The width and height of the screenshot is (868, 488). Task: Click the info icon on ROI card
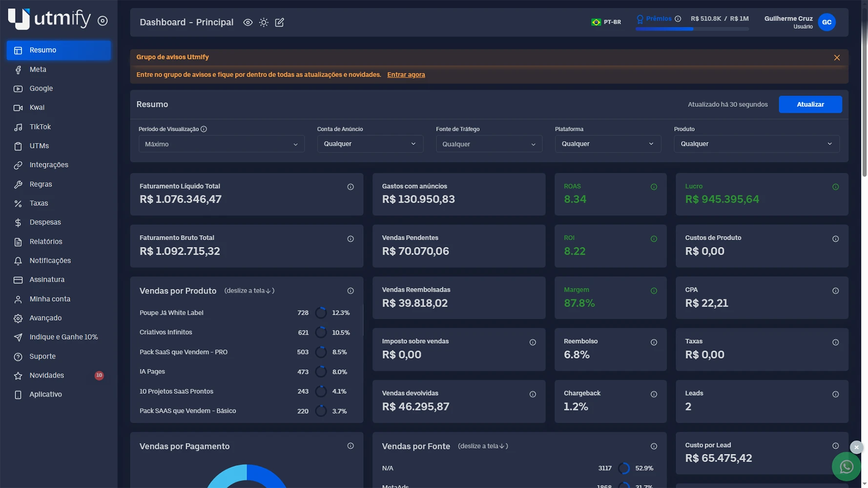pyautogui.click(x=654, y=239)
